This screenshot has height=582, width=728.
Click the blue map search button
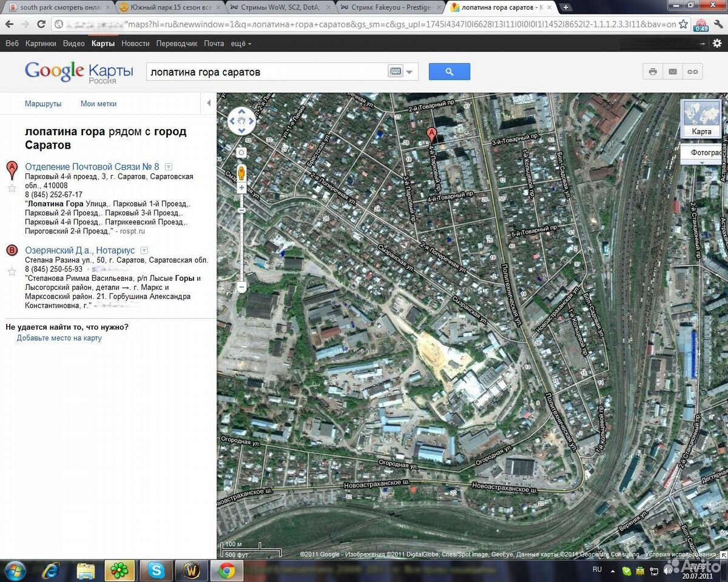coord(450,72)
